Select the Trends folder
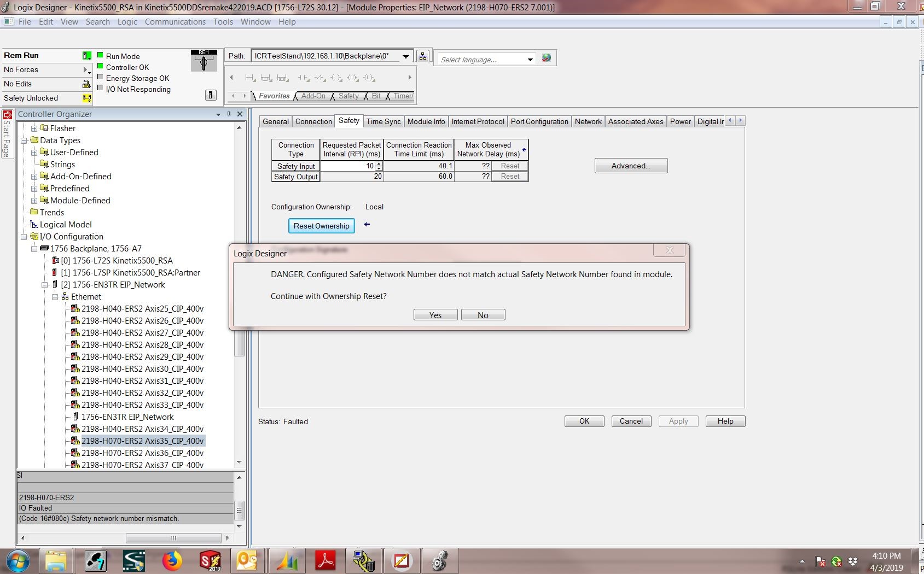The width and height of the screenshot is (924, 574). coord(52,213)
